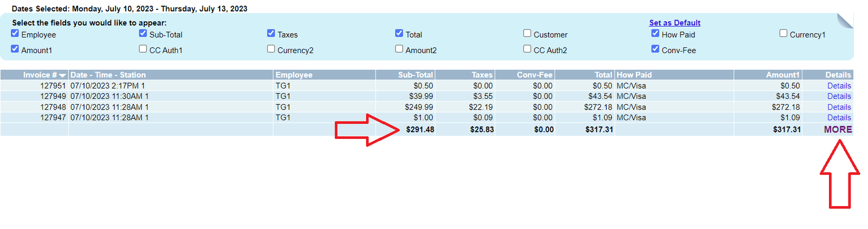868x229 pixels.
Task: Check the CC Auth1 checkbox
Action: pos(143,49)
